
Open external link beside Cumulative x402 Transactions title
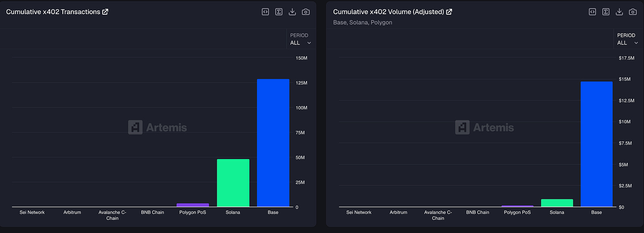pos(105,12)
